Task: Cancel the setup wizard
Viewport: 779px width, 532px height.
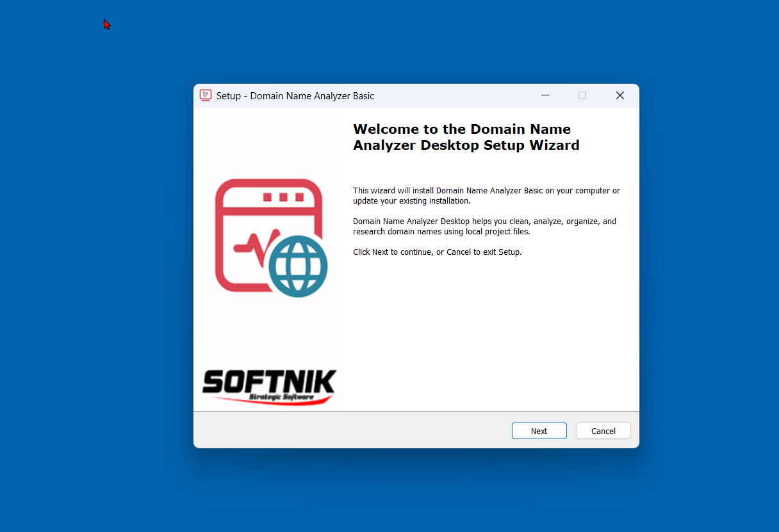Action: pos(603,431)
